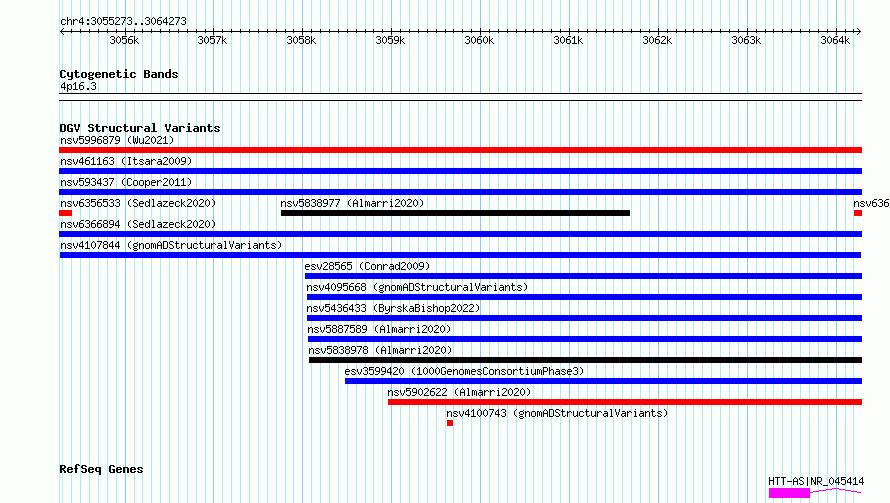Click the DGV Structural Variants track title

(x=140, y=128)
